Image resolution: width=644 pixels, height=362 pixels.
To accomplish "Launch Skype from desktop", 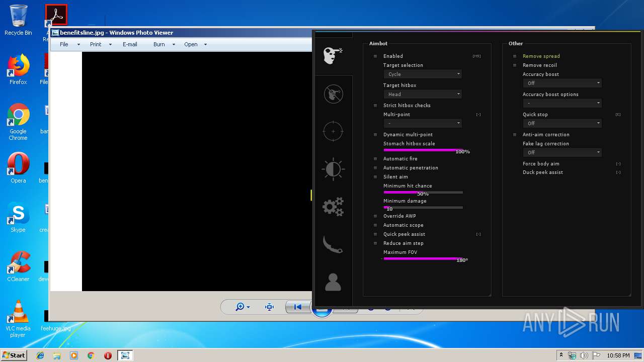I will click(x=18, y=217).
